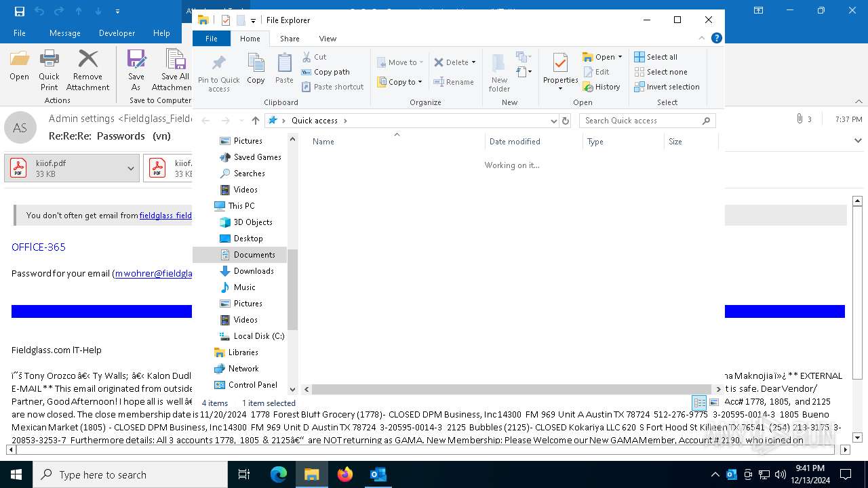Click Invert selection
This screenshot has width=868, height=488.
point(667,87)
